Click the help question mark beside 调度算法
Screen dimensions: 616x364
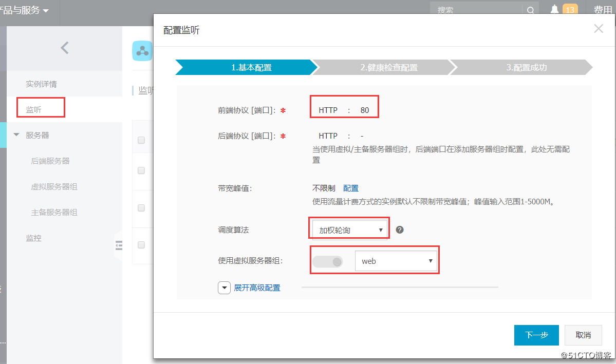coord(399,229)
